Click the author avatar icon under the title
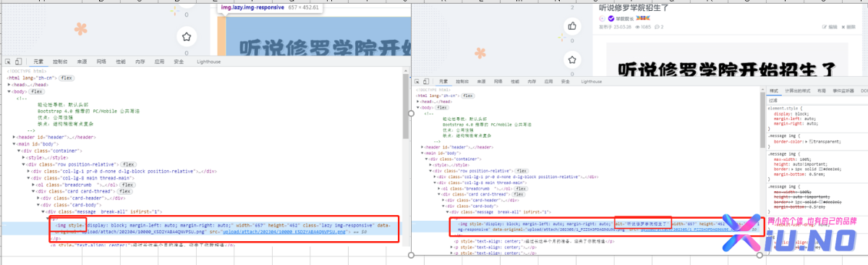The image size is (868, 265). click(x=603, y=18)
